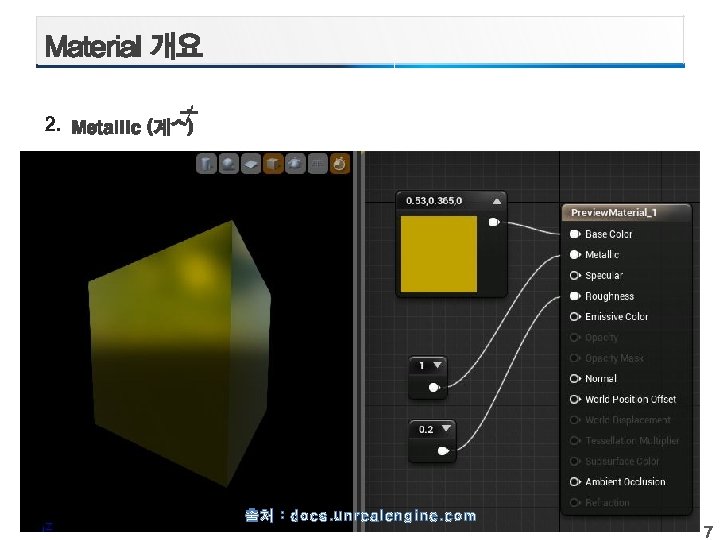The height and width of the screenshot is (540, 720).
Task: Select the plane preview shape icon
Action: [251, 163]
